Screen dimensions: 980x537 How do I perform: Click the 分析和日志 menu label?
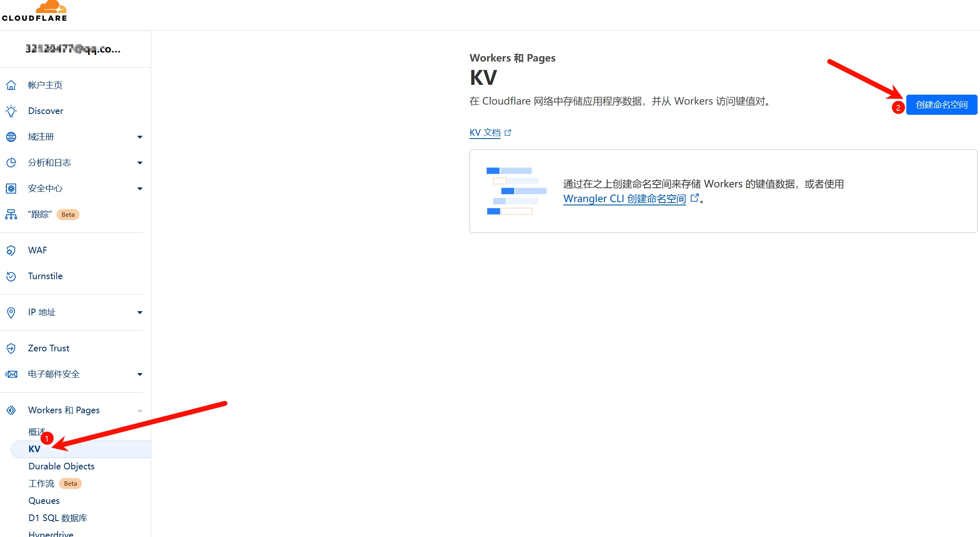50,163
